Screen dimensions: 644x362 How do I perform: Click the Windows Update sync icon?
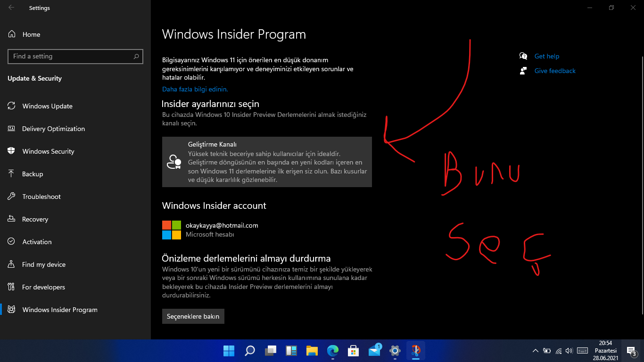[x=11, y=106]
